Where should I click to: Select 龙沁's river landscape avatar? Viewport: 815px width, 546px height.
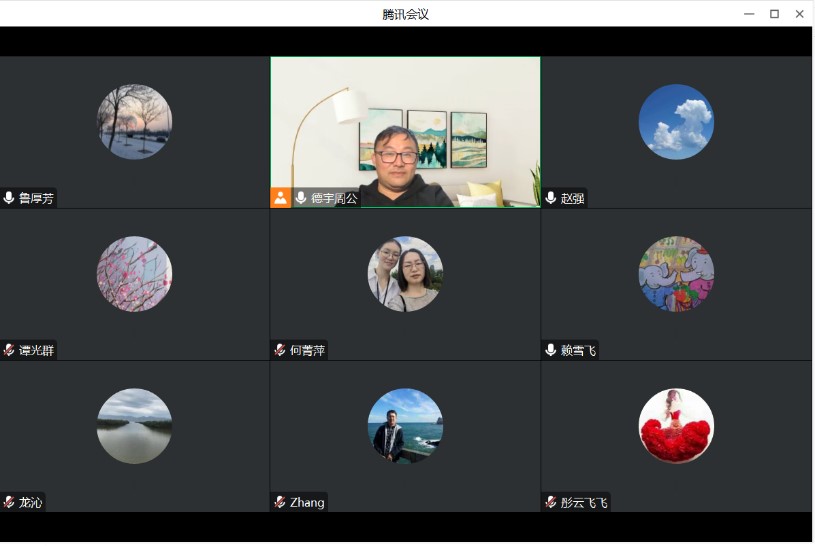point(134,426)
